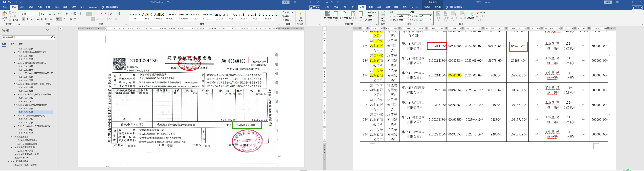This screenshot has width=644, height=171.
Task: Click the 段前 spacing before field
Action: pyautogui.click(x=425, y=16)
